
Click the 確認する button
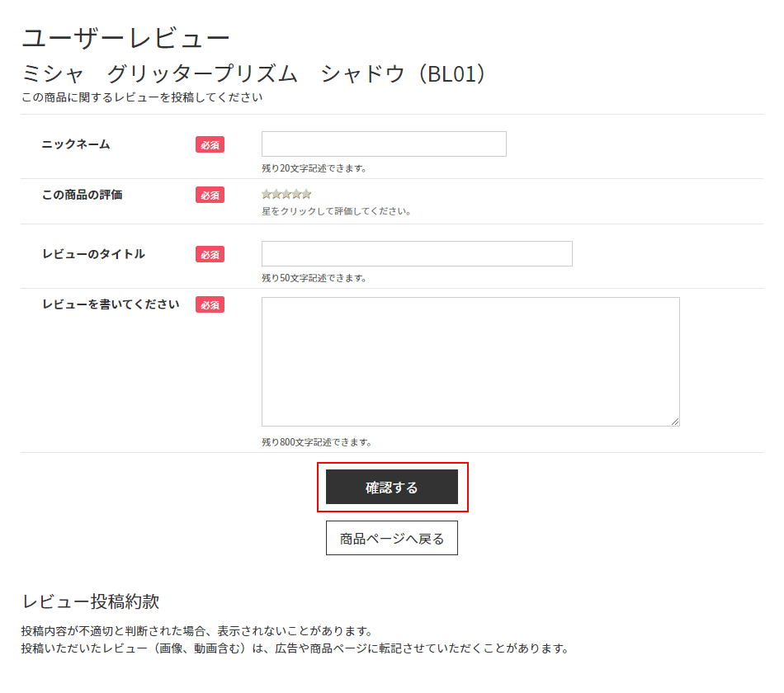click(x=392, y=487)
